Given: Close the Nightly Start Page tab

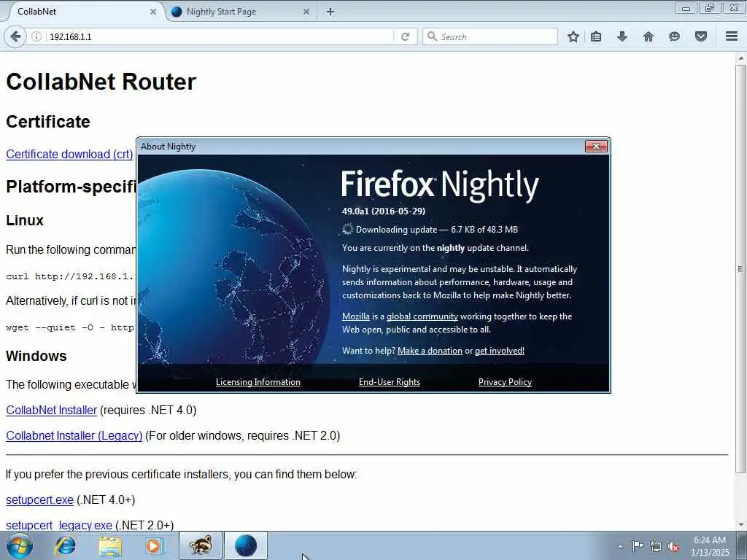Looking at the screenshot, I should 306,12.
